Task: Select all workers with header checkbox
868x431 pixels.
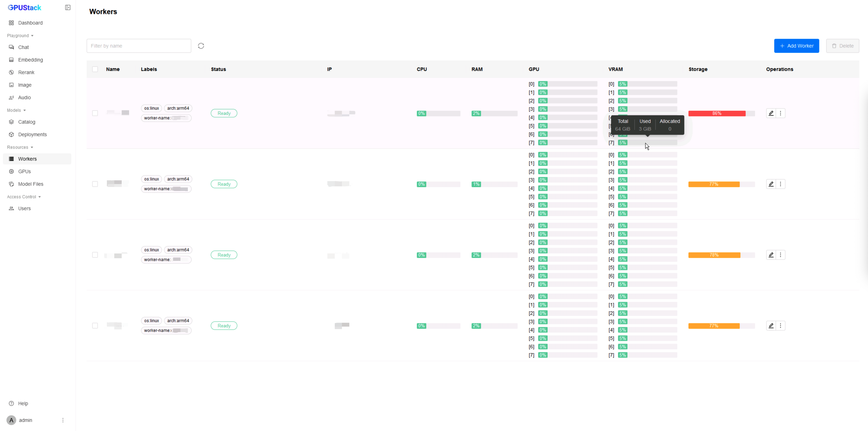Action: [95, 69]
